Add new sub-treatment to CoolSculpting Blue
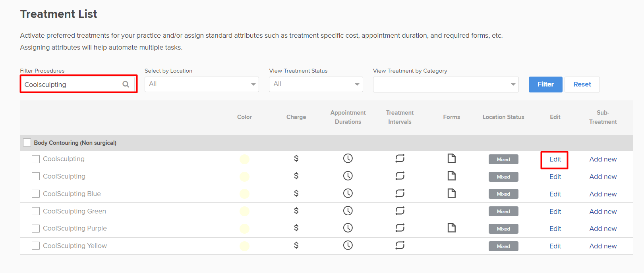Screen dimensions: 644x273 click(x=603, y=194)
